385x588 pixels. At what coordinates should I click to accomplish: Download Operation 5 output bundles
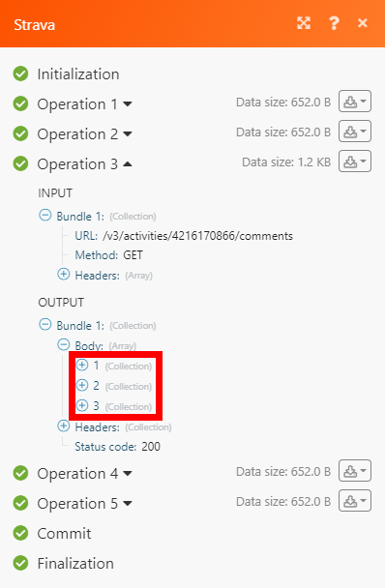pos(355,501)
